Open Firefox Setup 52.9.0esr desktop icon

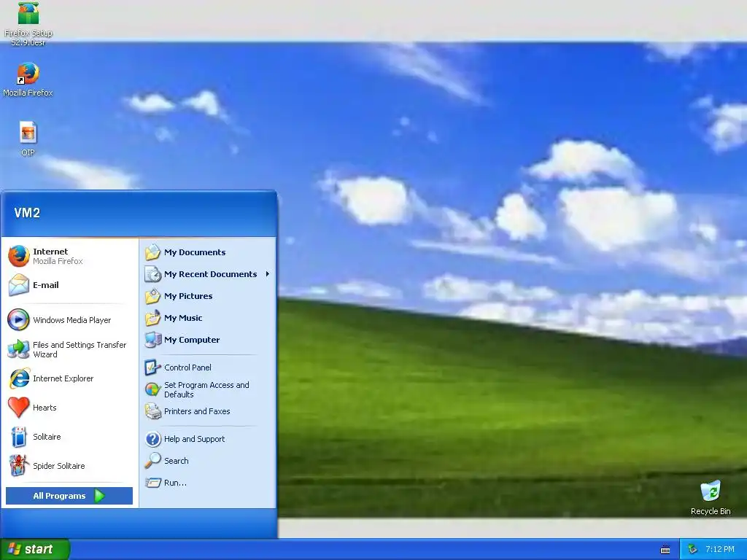point(28,23)
